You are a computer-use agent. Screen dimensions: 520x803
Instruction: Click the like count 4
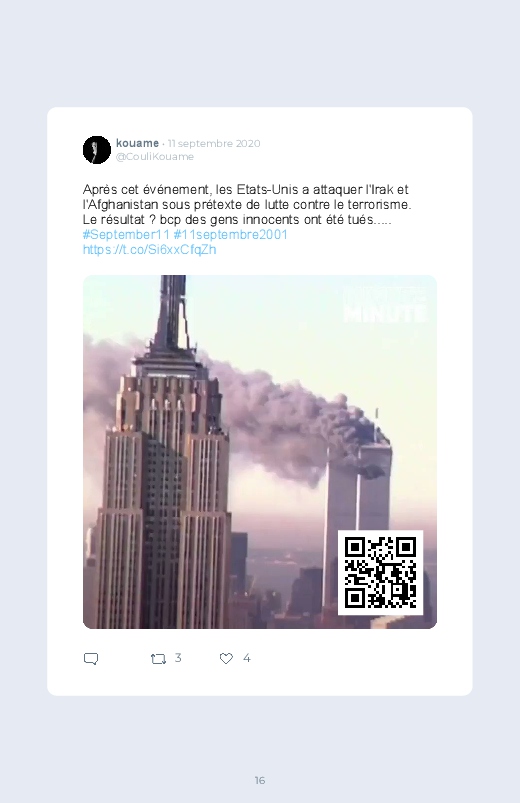point(246,658)
